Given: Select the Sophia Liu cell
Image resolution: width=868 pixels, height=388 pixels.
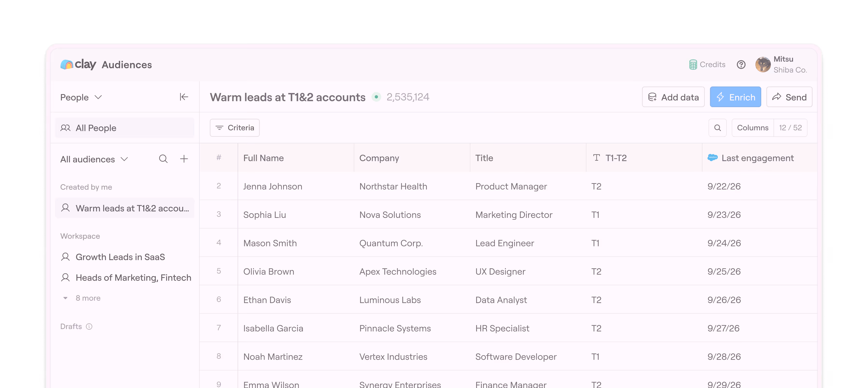Looking at the screenshot, I should (x=296, y=215).
